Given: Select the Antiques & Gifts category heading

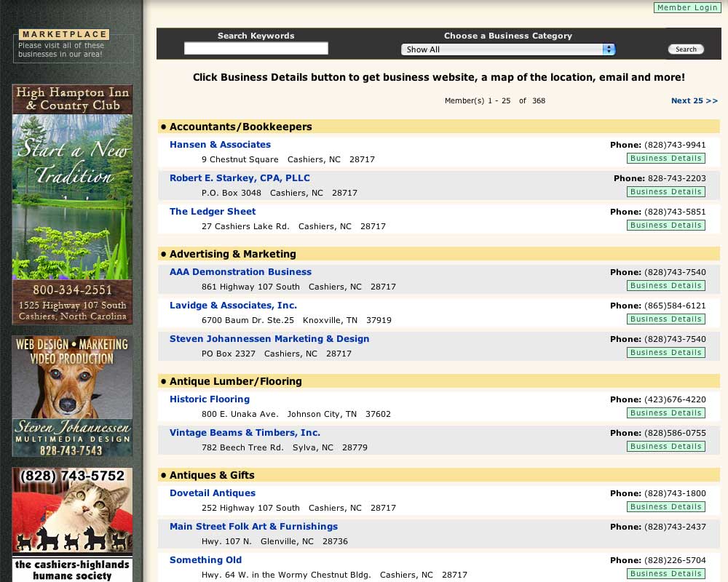Looking at the screenshot, I should 212,474.
